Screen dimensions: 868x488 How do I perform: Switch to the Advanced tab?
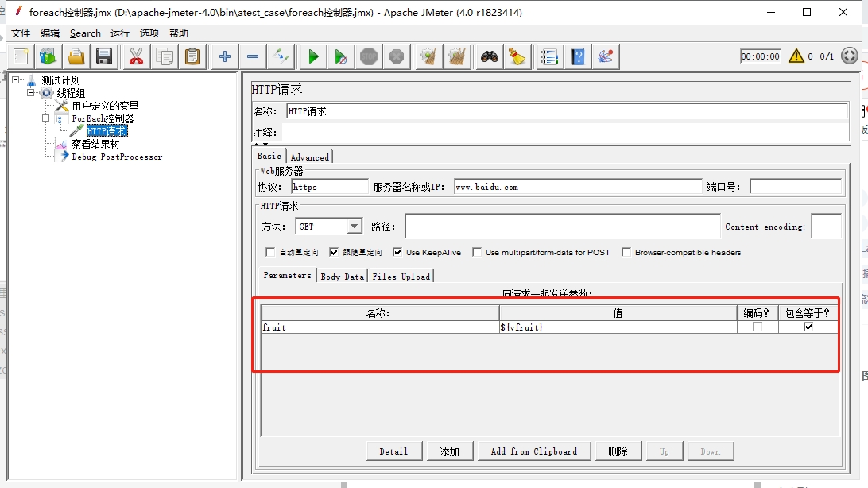309,157
